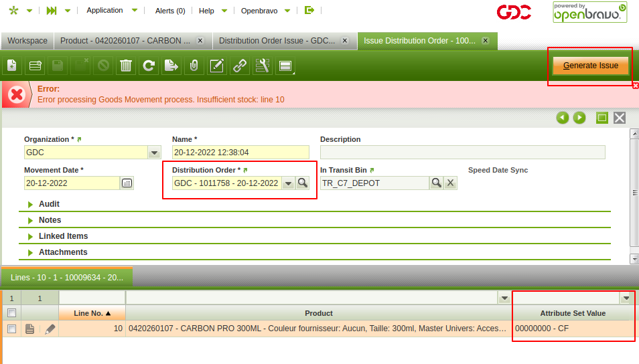Search distribution order with magnifier icon
639x364 pixels.
pyautogui.click(x=303, y=183)
